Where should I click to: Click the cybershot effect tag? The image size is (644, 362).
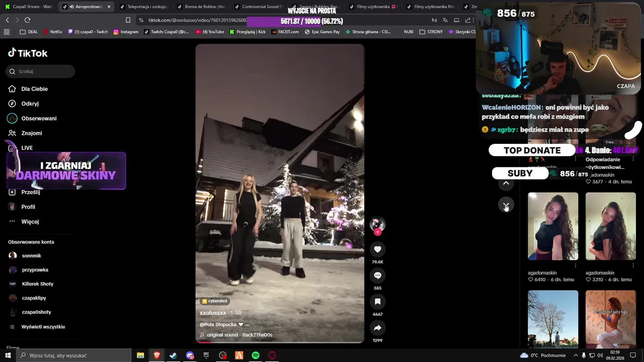pos(215,301)
